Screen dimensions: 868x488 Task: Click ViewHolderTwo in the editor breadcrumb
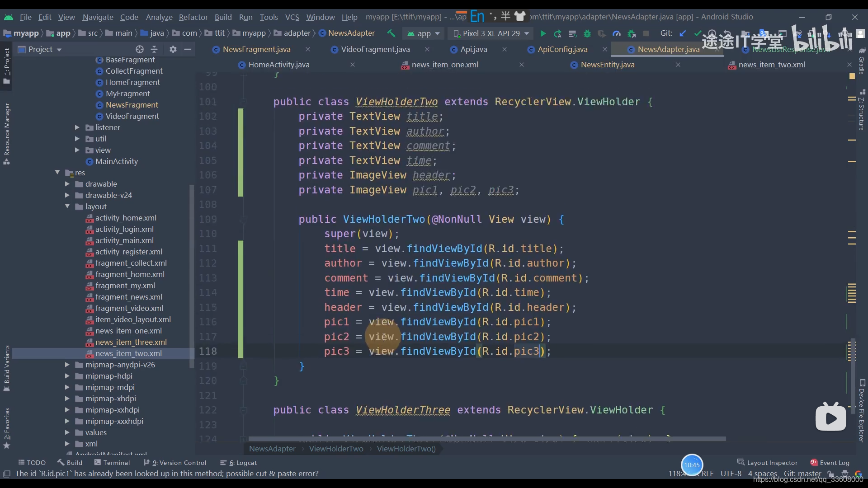coord(336,449)
